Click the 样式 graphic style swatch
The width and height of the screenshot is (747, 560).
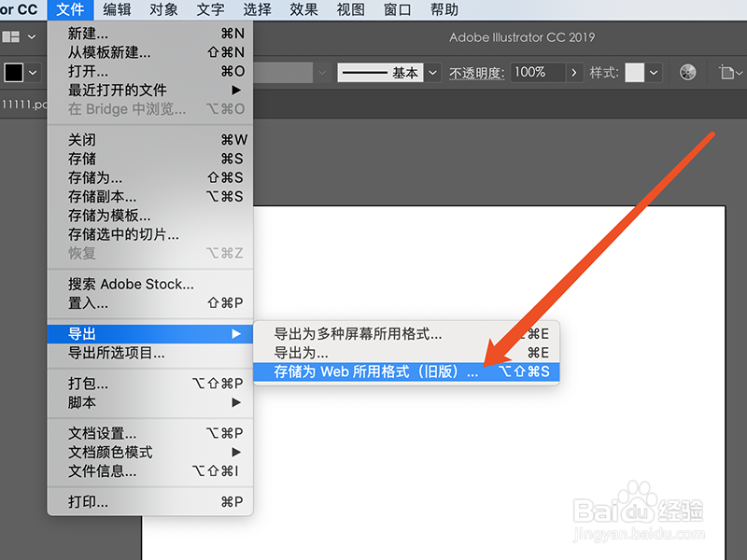pos(635,73)
